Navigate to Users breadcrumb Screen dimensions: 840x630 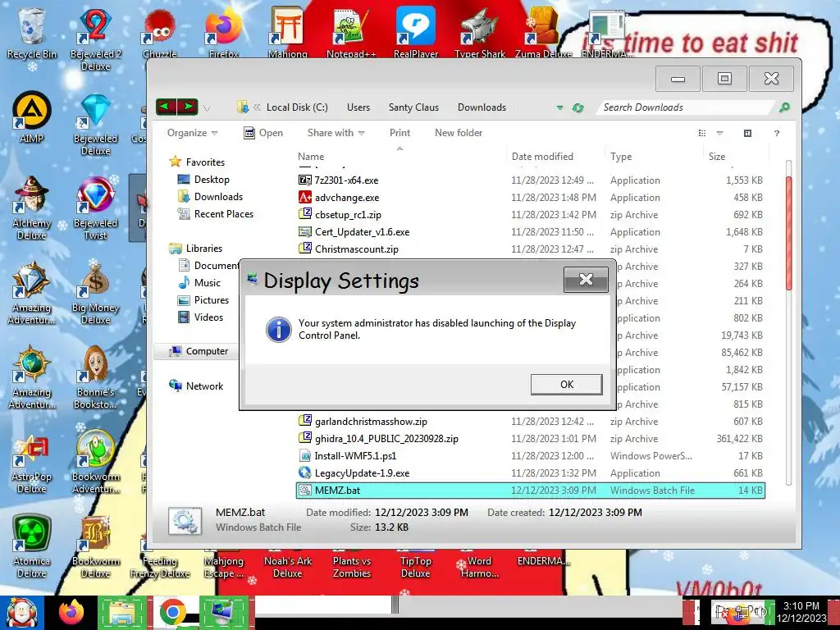coord(358,107)
